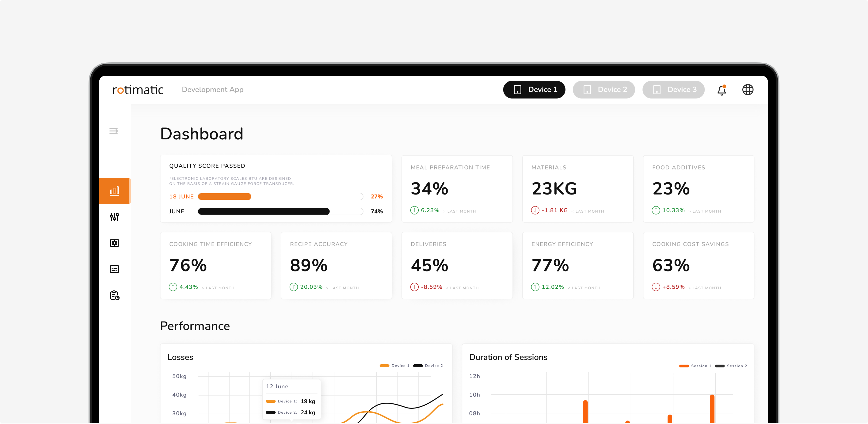The image size is (868, 424).
Task: Click the gear panel sidebar icon
Action: 114,243
